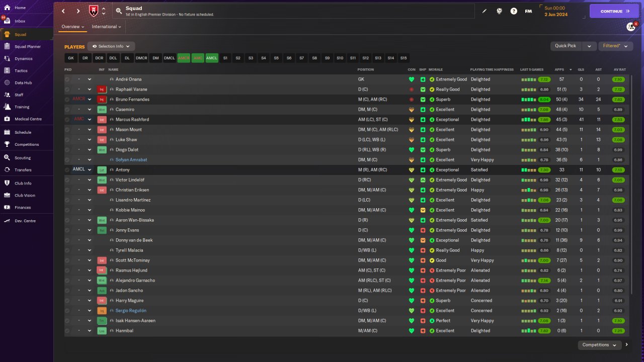Open the arrow dropdown beside Quick Pick

(x=589, y=46)
